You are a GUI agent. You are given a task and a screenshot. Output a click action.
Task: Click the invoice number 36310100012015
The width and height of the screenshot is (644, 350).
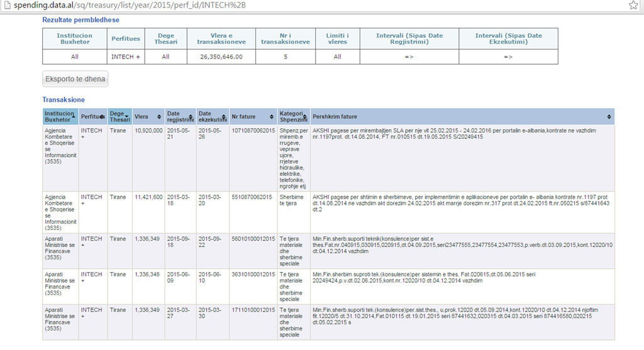pyautogui.click(x=253, y=275)
